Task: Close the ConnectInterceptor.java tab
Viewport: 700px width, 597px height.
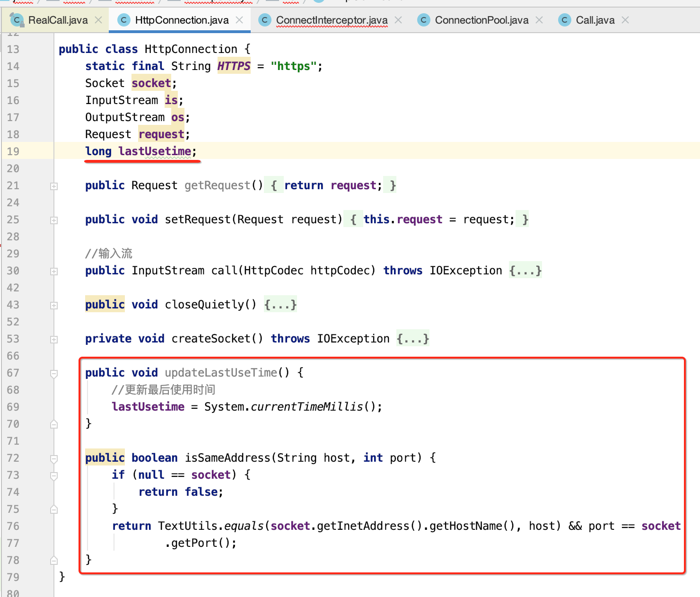Action: click(398, 20)
